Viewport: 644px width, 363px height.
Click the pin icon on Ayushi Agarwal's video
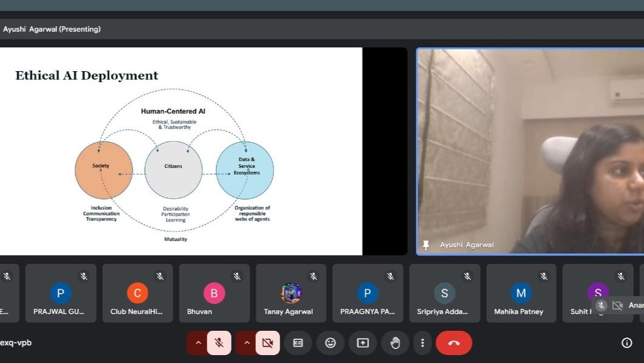coord(426,244)
